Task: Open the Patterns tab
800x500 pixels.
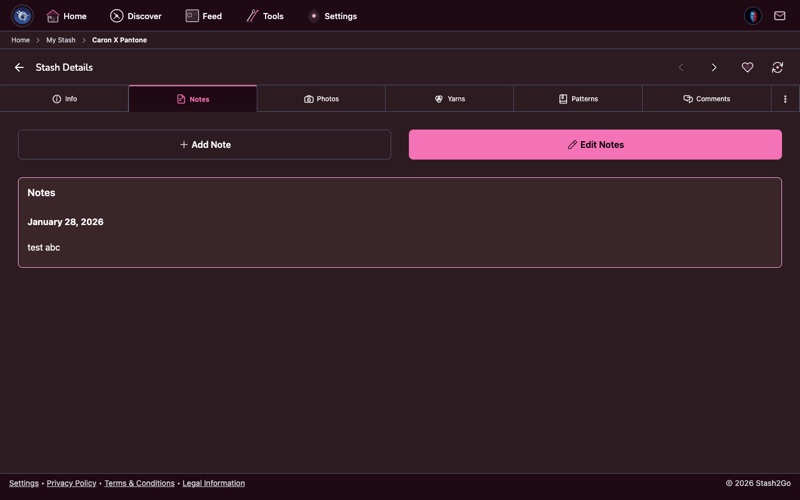Action: click(x=578, y=99)
